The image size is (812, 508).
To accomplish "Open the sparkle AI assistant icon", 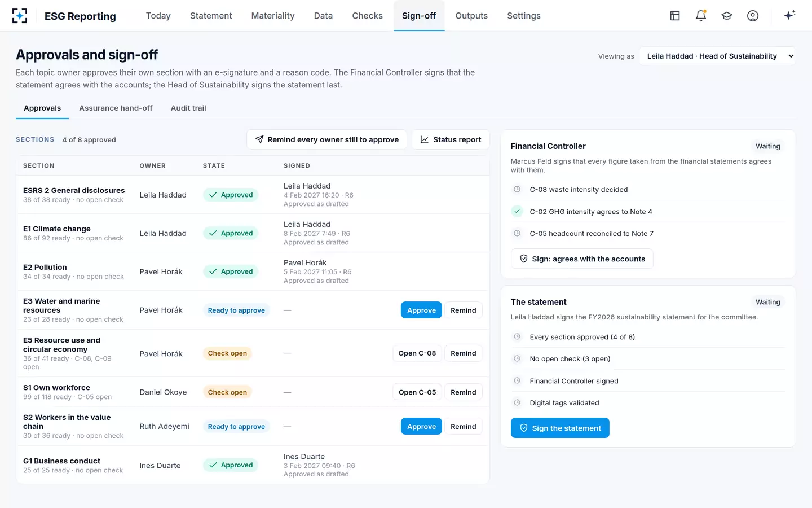I will [789, 15].
